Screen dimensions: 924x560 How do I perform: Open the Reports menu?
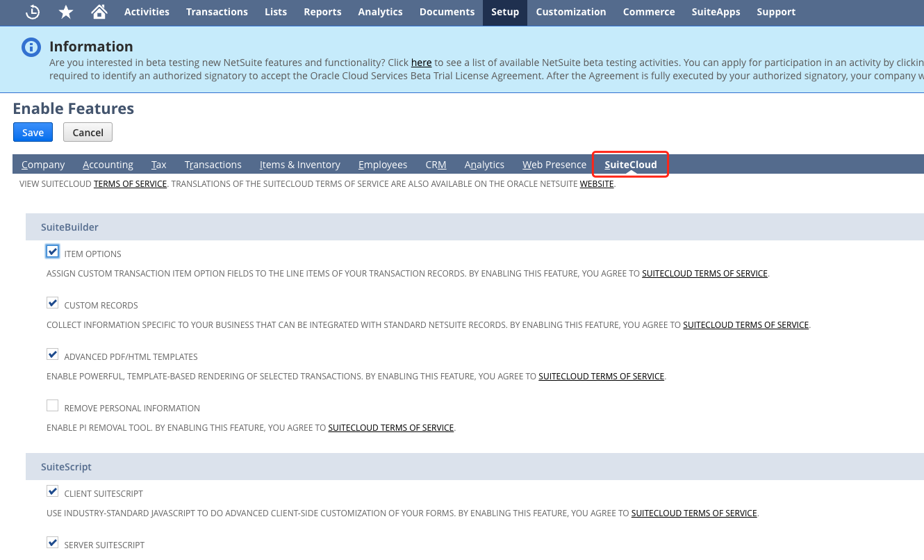pos(322,12)
